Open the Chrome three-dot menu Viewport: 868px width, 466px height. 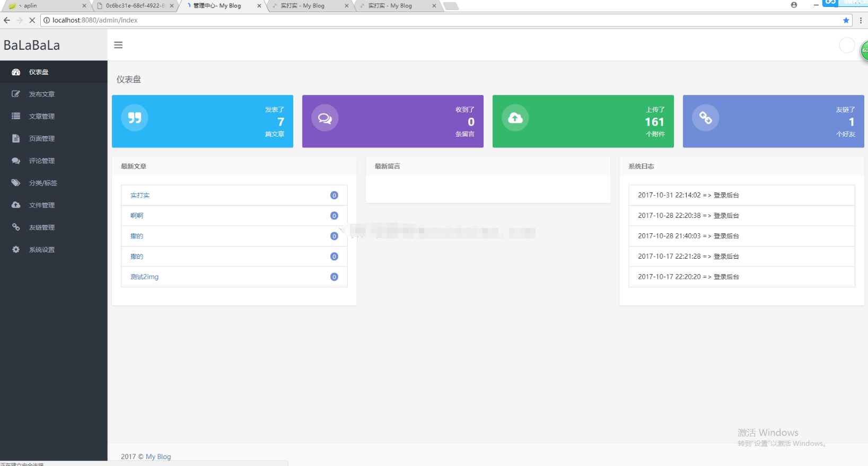point(861,20)
